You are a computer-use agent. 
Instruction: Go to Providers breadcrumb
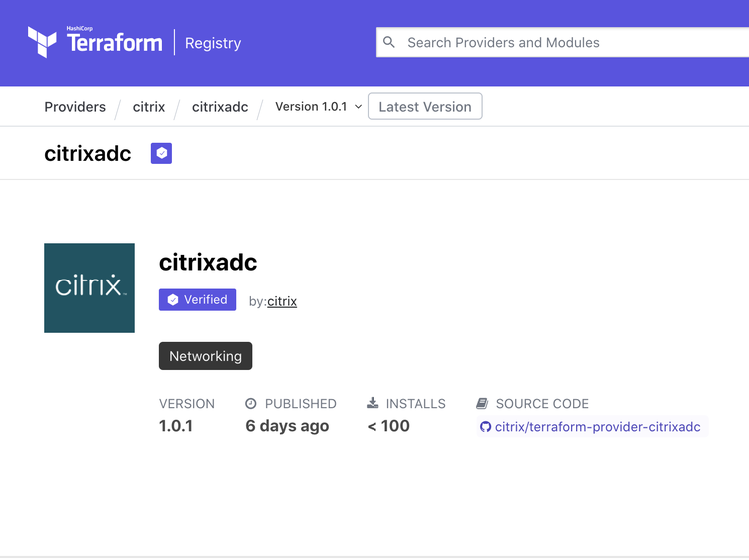pos(75,107)
